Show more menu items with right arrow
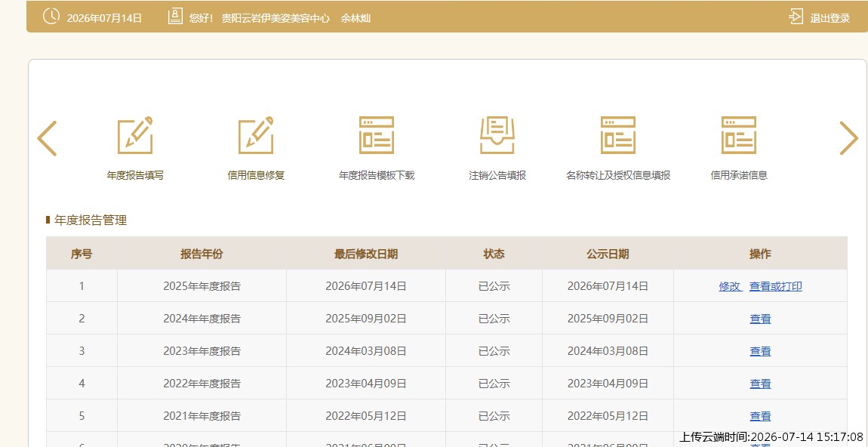 point(848,138)
